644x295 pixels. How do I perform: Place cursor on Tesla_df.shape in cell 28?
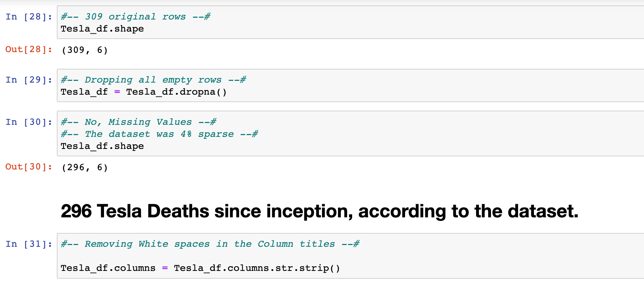coord(102,29)
